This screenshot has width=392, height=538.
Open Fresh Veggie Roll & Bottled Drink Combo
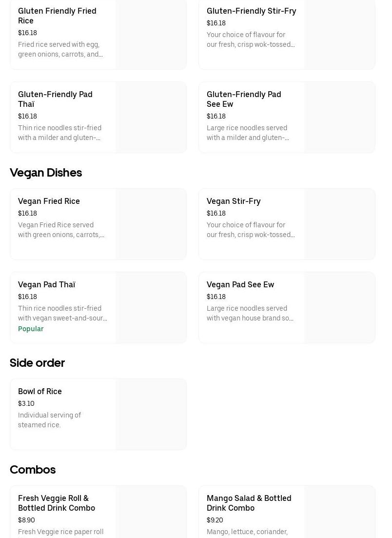click(57, 503)
